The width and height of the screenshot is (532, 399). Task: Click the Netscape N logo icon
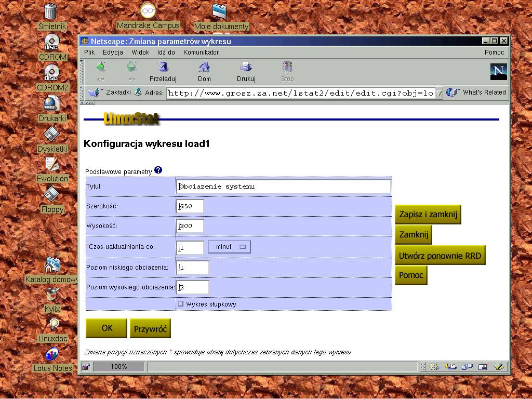point(498,72)
